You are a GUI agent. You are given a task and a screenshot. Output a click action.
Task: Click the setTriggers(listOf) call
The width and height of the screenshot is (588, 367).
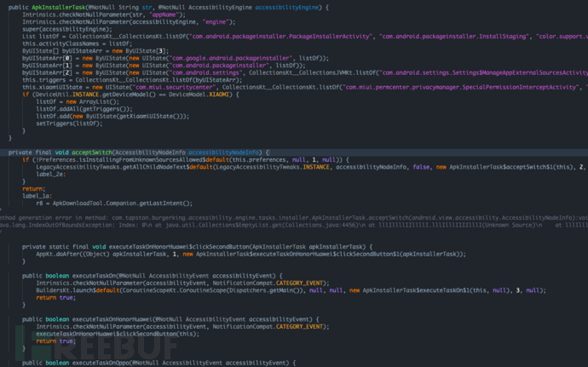[69, 123]
